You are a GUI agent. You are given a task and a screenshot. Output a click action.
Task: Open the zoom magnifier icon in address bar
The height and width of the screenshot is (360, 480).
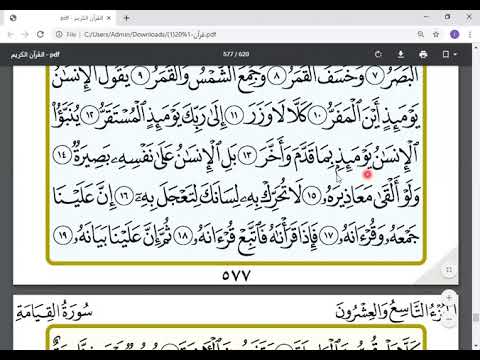[421, 34]
